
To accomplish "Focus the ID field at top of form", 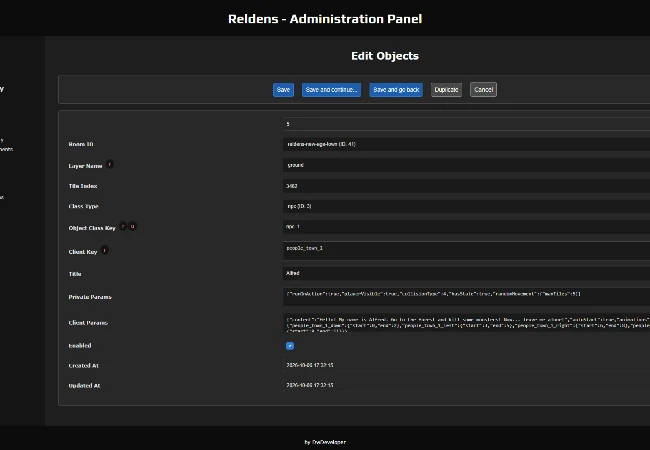I will [x=466, y=124].
